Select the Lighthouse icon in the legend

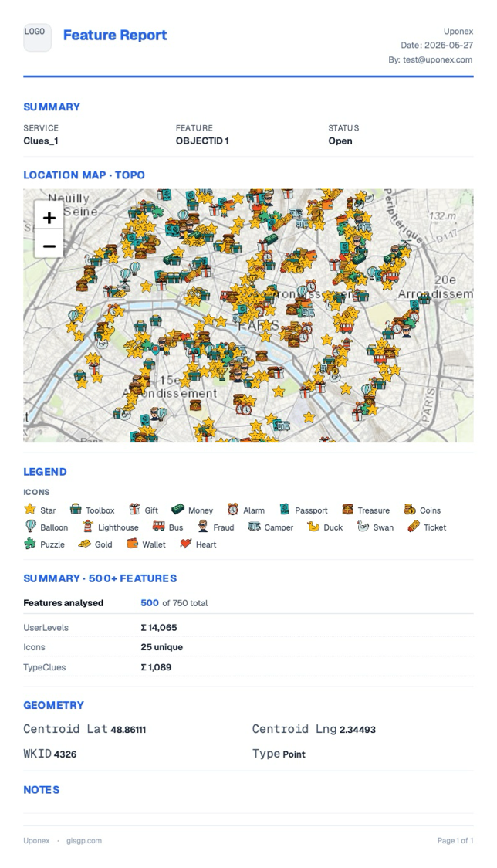tap(87, 527)
